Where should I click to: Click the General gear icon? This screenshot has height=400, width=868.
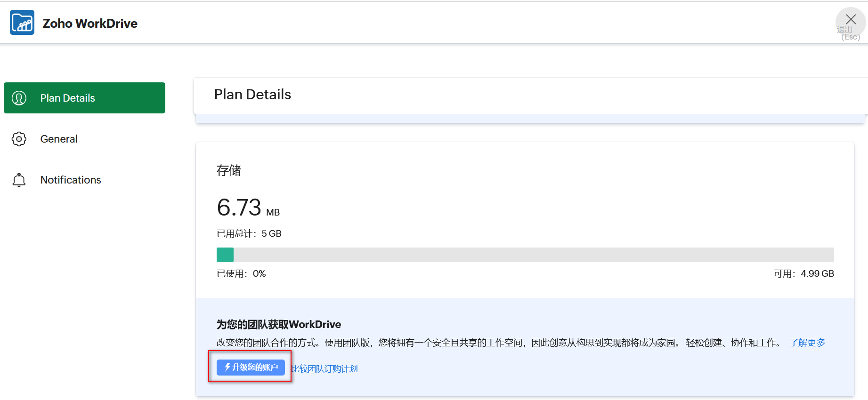click(x=19, y=139)
